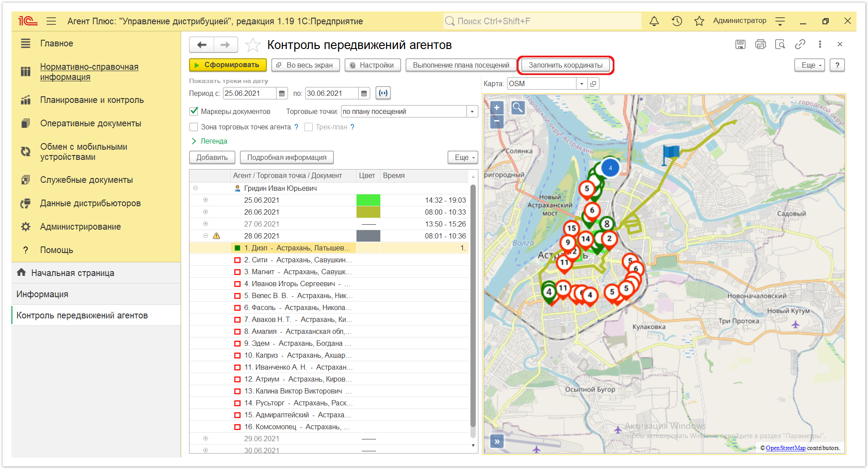Open favorites star in title bar
Viewport: 868px width, 469px height.
tap(699, 21)
